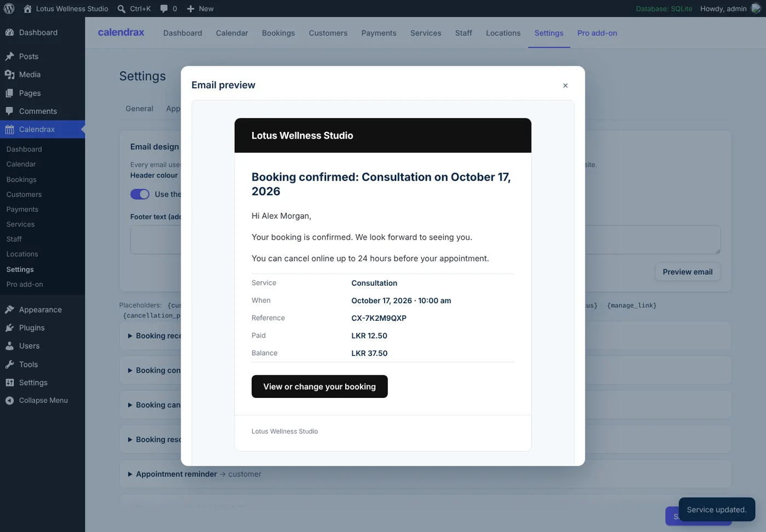Open the Ctrl+K search command palette
The height and width of the screenshot is (532, 766).
click(x=134, y=9)
